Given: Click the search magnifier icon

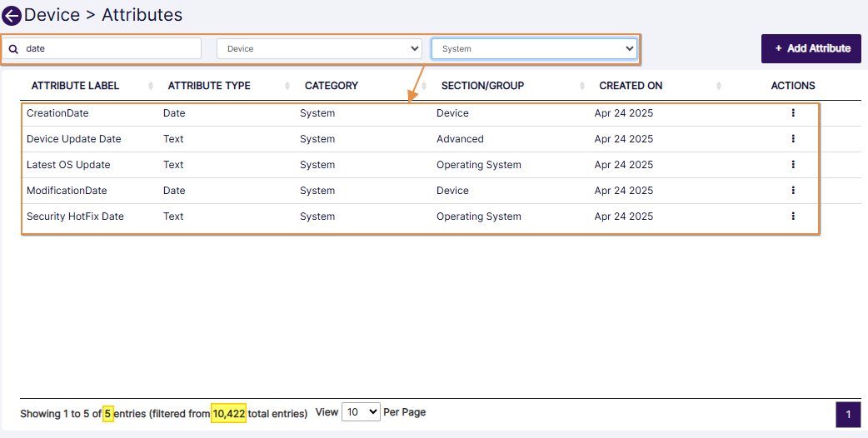Looking at the screenshot, I should (x=14, y=48).
